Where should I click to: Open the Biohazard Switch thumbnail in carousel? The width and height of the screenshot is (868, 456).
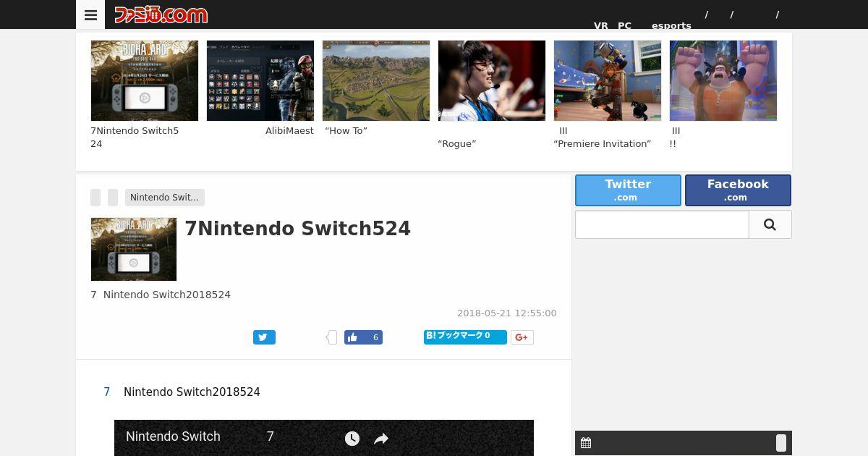(145, 80)
